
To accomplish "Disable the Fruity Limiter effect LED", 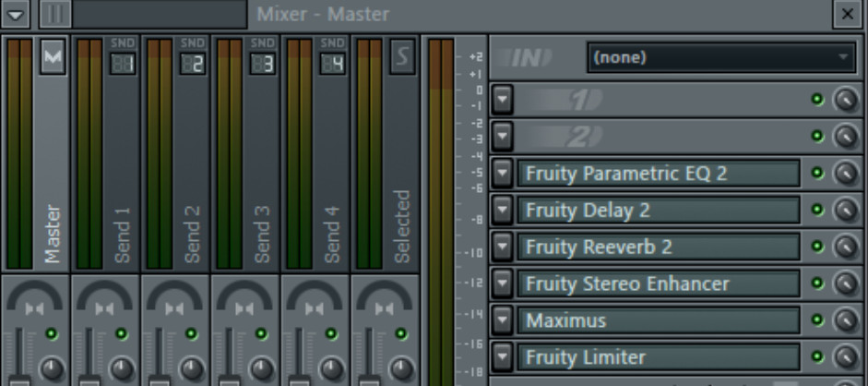I will click(x=817, y=356).
